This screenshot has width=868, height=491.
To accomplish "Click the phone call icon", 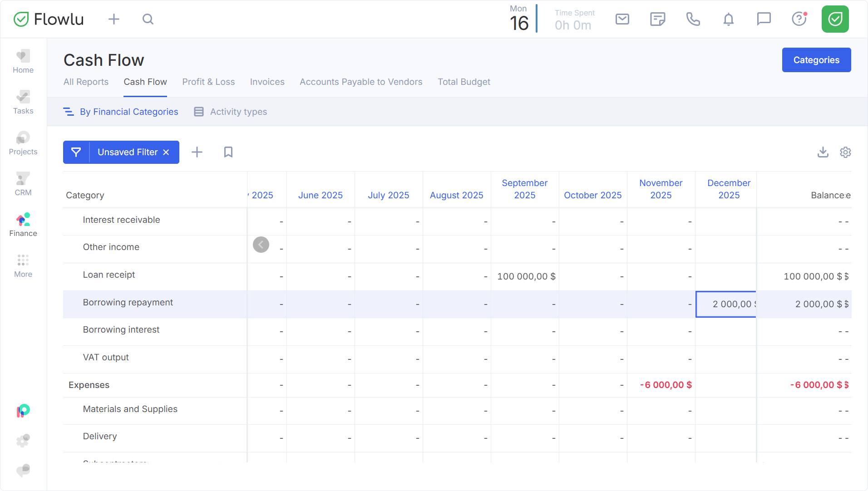I will (x=693, y=19).
